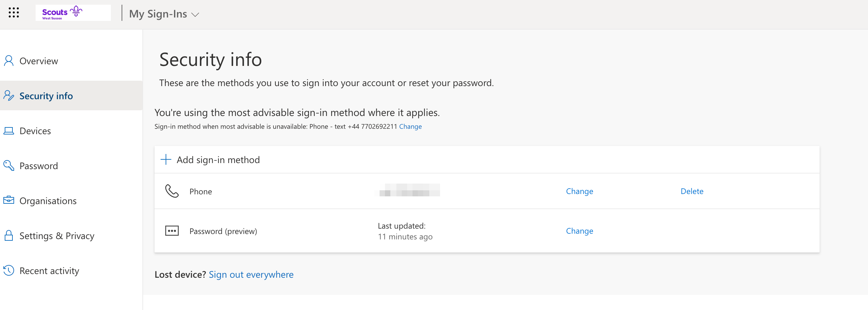Go to Organisations in the sidebar

click(48, 201)
